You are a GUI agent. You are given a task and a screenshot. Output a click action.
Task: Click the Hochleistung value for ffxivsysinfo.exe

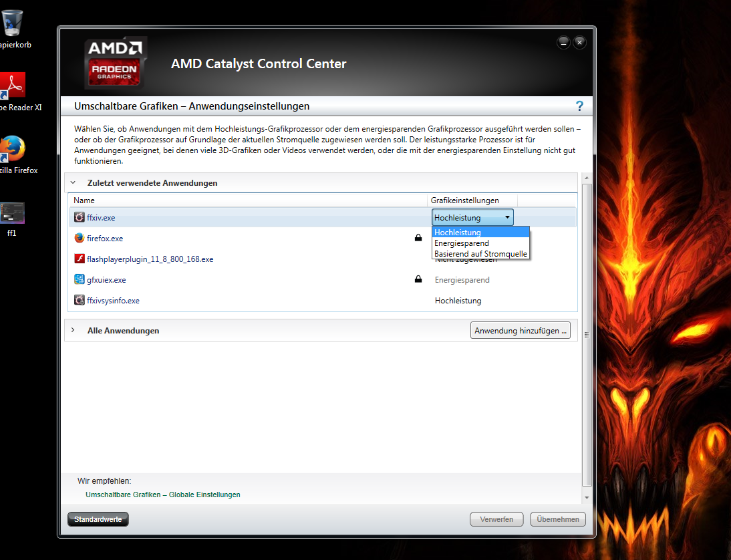point(458,301)
